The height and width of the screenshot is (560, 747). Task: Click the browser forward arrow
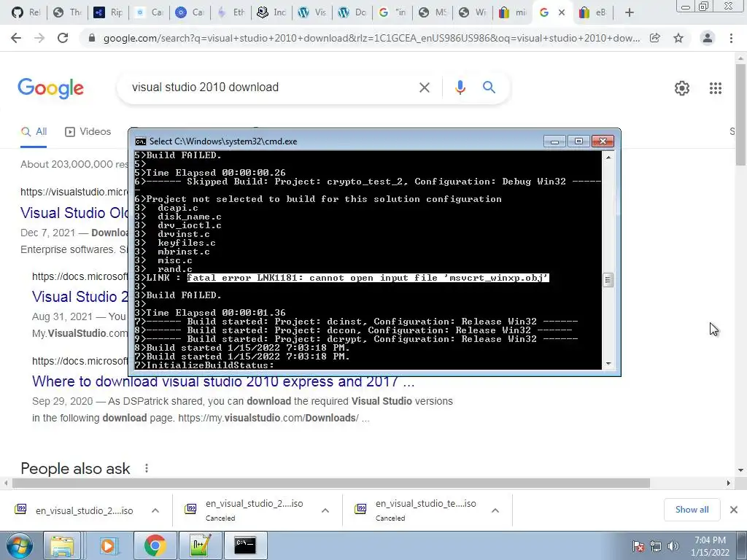tap(39, 38)
